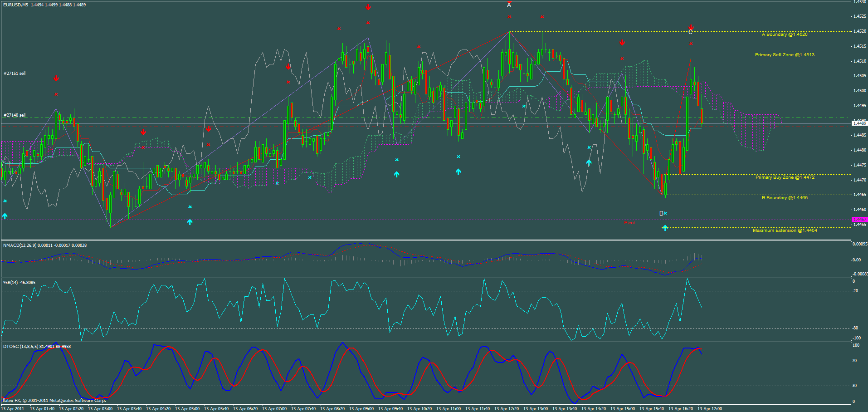Select the cyan up arrow near the Pivot label
868x412 pixels.
pyautogui.click(x=665, y=227)
